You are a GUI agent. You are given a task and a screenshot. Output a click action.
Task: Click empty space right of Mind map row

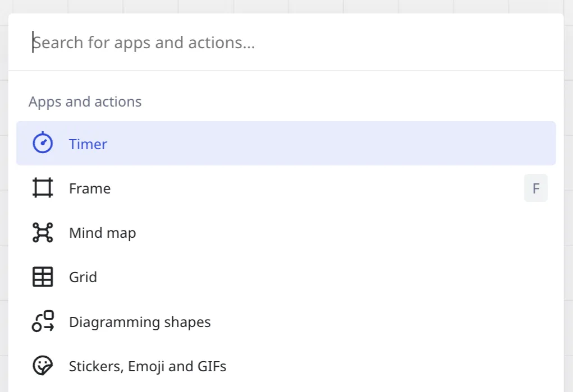tap(393, 233)
